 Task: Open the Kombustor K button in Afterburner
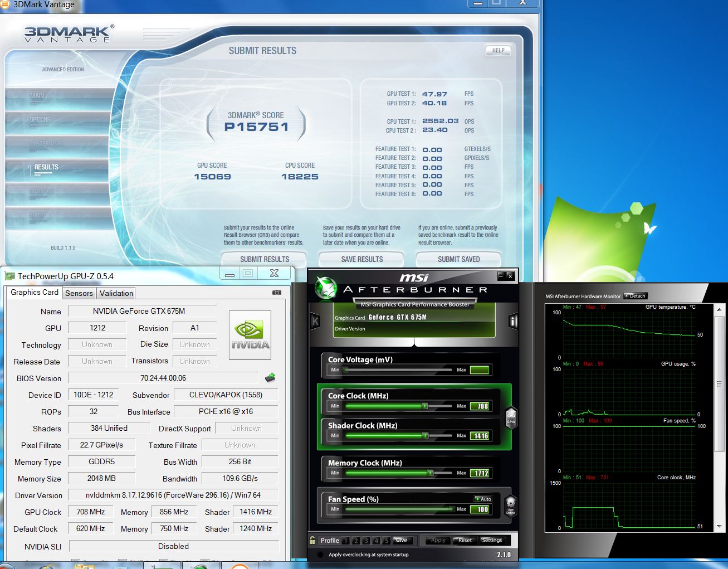[x=315, y=321]
